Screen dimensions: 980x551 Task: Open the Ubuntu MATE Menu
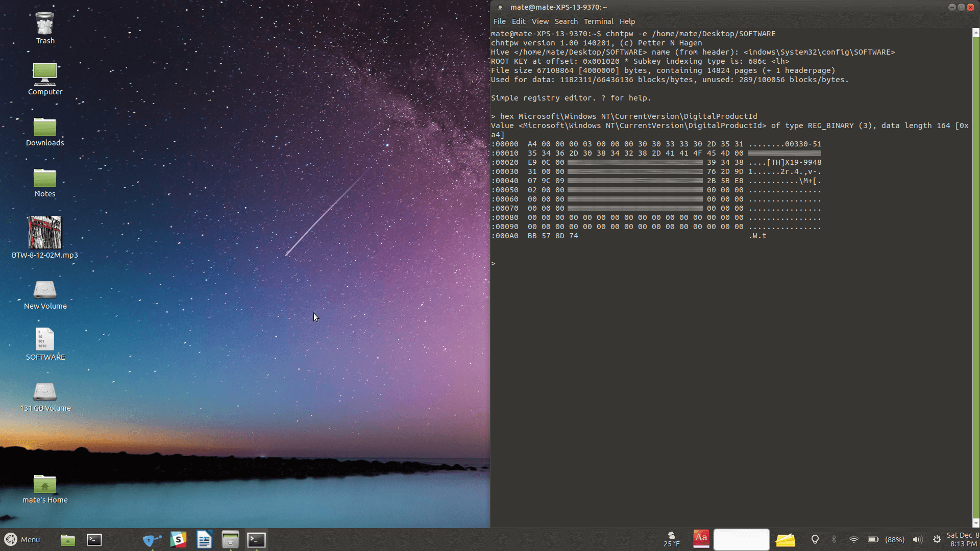click(22, 540)
